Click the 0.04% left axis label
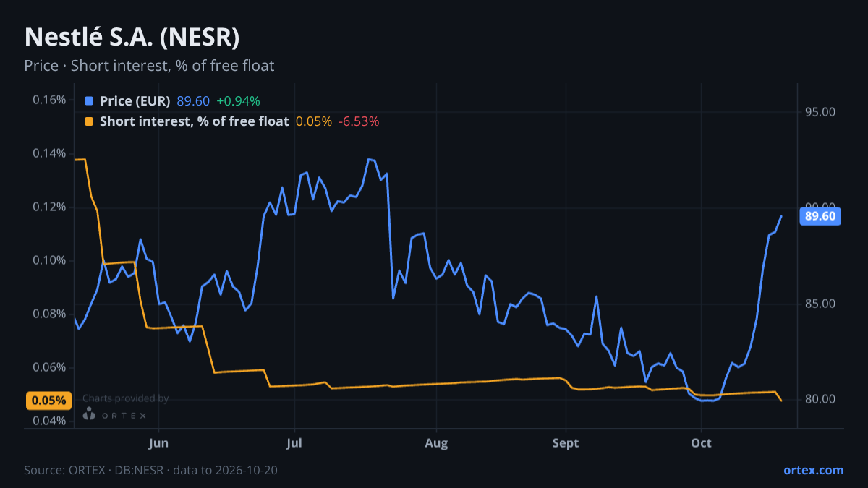868x488 pixels. (49, 421)
